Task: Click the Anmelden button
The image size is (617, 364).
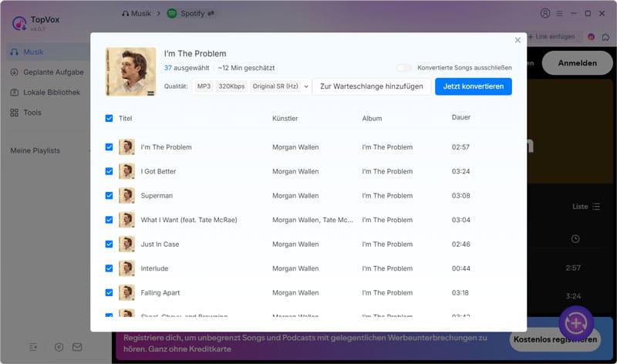Action: tap(577, 63)
